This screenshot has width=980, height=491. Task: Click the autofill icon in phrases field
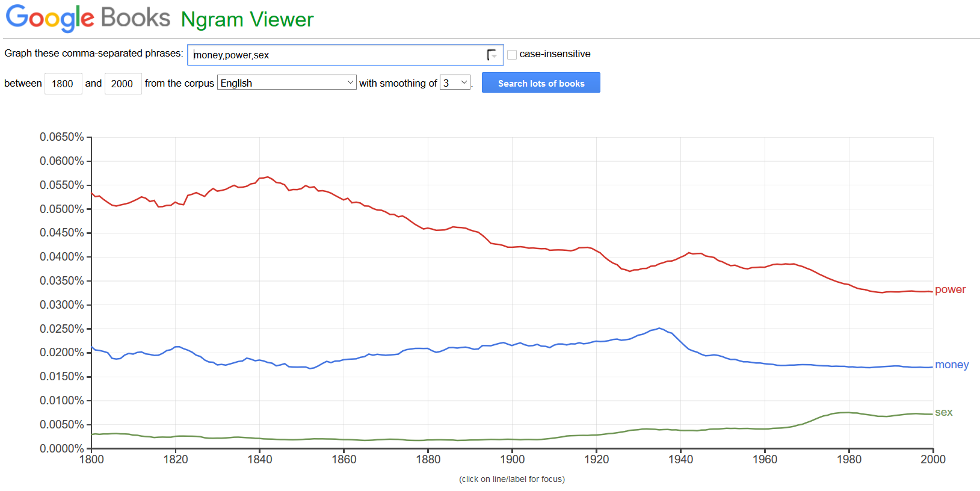[x=492, y=55]
